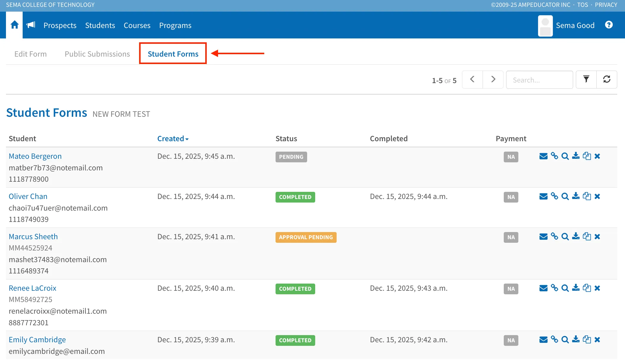Open the PRIVACY link in header
The image size is (625, 364).
click(x=606, y=5)
